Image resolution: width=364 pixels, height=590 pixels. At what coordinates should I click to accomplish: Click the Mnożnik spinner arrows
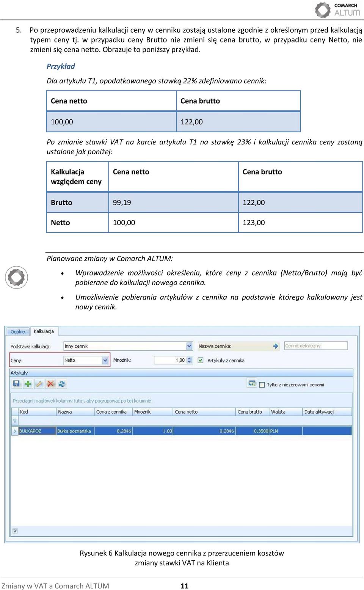190,360
